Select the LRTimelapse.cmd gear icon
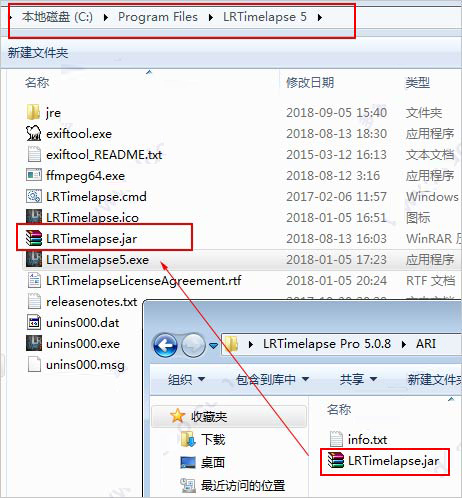 pos(34,196)
